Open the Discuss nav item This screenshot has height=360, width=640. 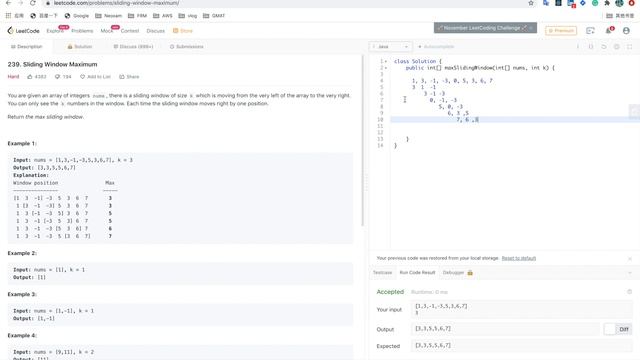[x=156, y=31]
